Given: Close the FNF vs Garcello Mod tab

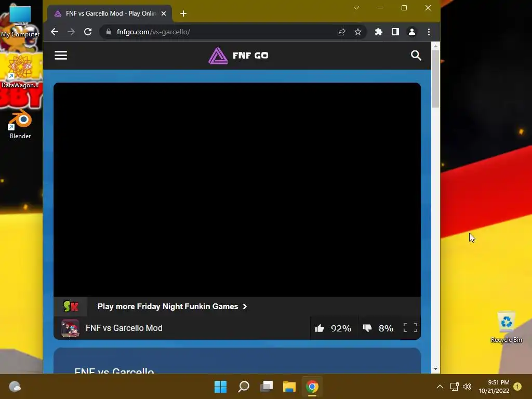Looking at the screenshot, I should click(x=164, y=14).
